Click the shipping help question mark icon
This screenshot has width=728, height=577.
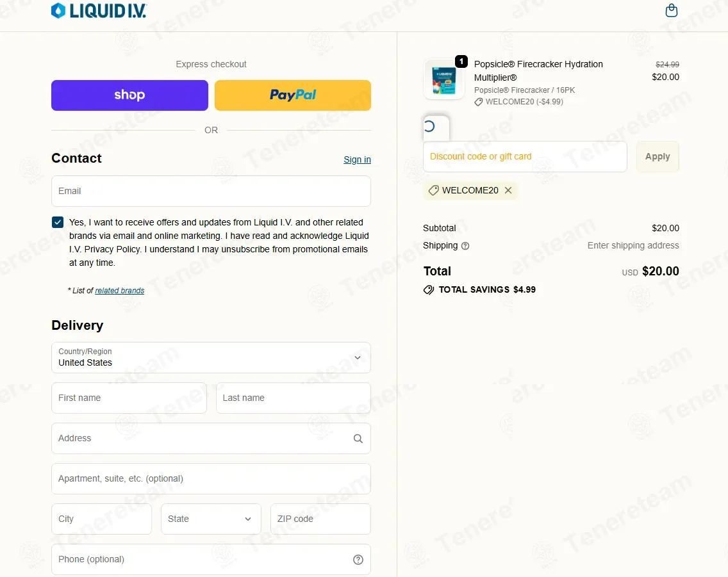pyautogui.click(x=465, y=246)
